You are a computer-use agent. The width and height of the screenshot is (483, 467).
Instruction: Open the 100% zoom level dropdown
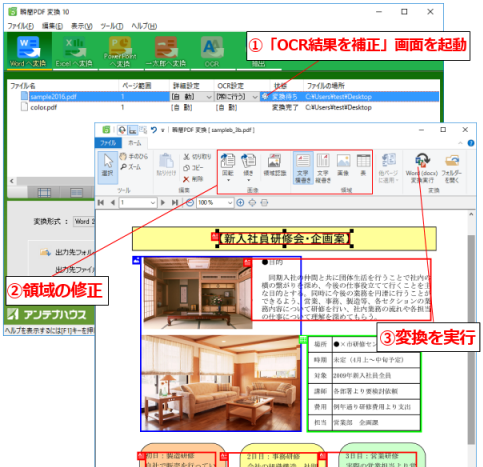(x=230, y=202)
